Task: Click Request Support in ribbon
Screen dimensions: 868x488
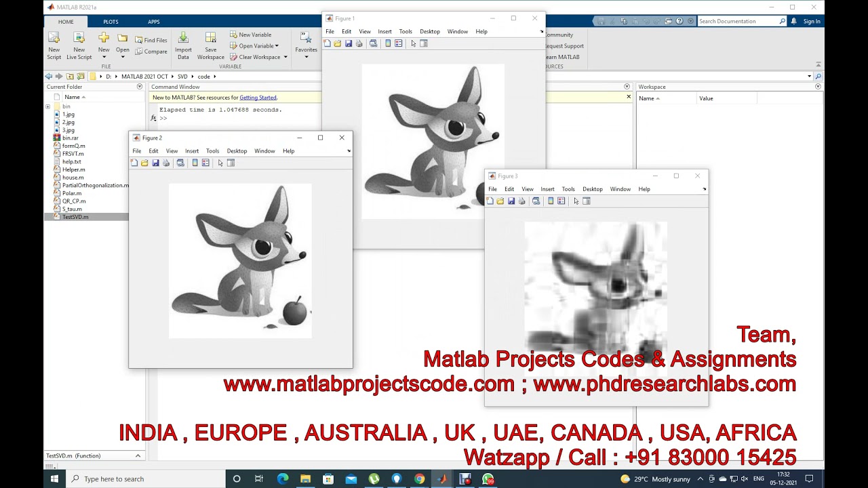Action: (565, 46)
